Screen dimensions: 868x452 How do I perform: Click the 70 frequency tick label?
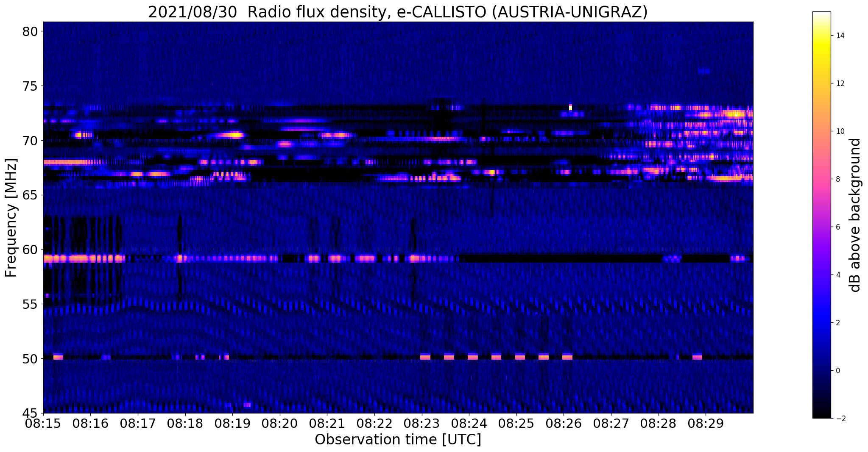(x=31, y=141)
